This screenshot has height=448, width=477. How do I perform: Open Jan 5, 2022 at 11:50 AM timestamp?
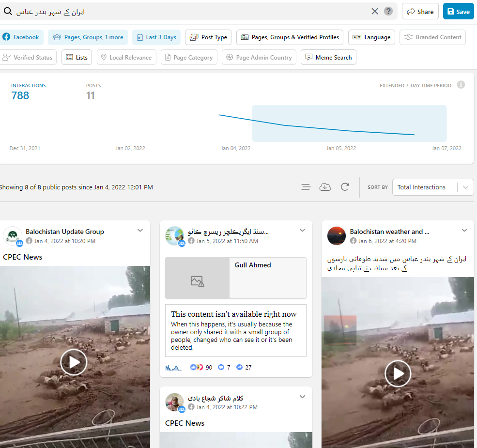[x=227, y=241]
